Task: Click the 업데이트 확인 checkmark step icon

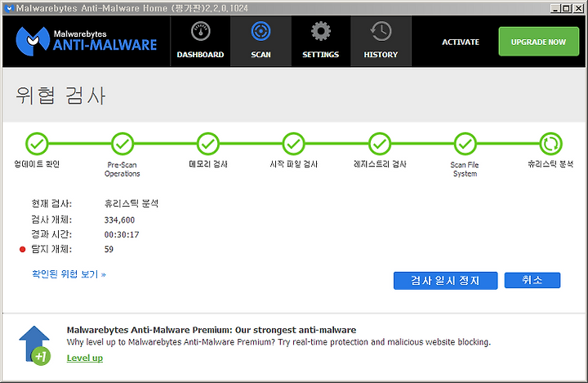Action: tap(37, 144)
